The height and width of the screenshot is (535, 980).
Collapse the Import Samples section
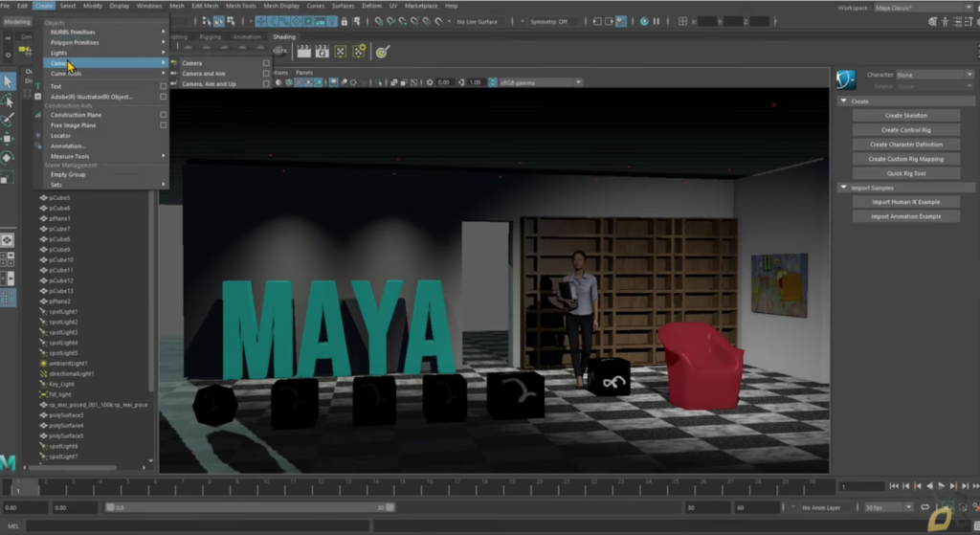pos(844,188)
